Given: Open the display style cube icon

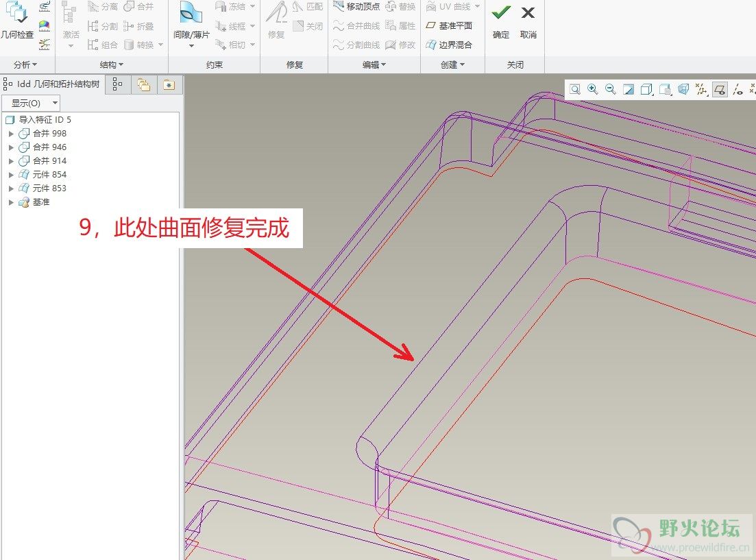Looking at the screenshot, I should [646, 89].
